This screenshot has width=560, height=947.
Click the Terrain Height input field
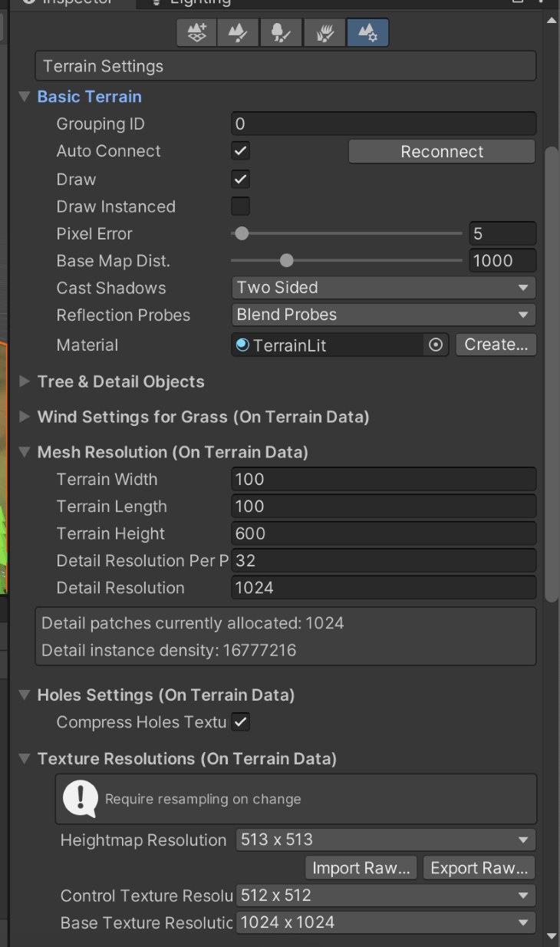[x=384, y=533]
